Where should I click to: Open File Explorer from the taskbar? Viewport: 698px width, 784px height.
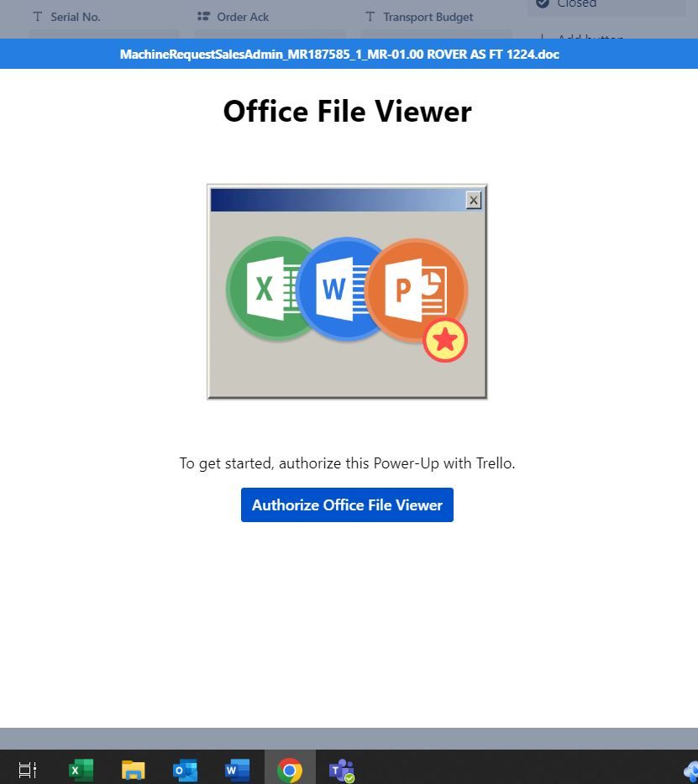tap(133, 770)
